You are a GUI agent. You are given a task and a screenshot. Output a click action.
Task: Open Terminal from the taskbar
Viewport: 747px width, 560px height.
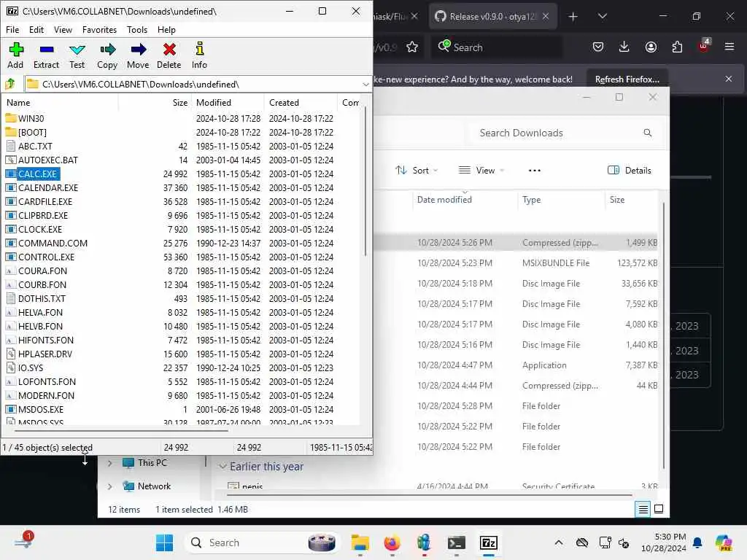456,542
